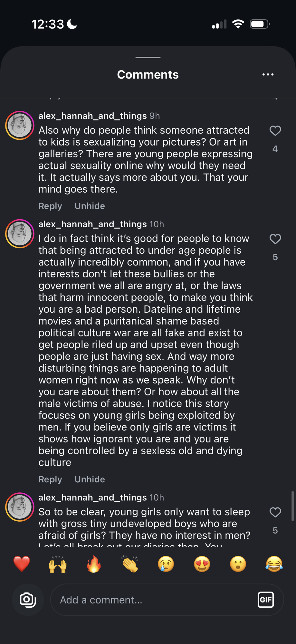Open the three-dot comments options menu

coord(268,74)
